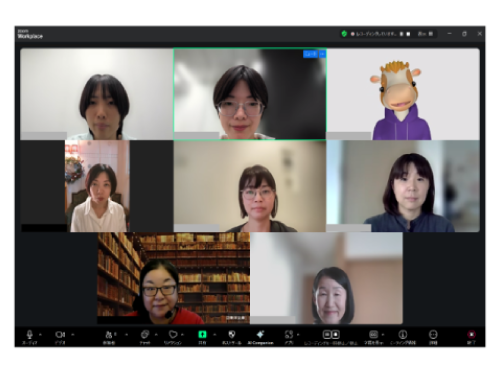Select the tile with dark blue shirt participant
Image resolution: width=500 pixels, height=367 pixels.
coord(403,186)
